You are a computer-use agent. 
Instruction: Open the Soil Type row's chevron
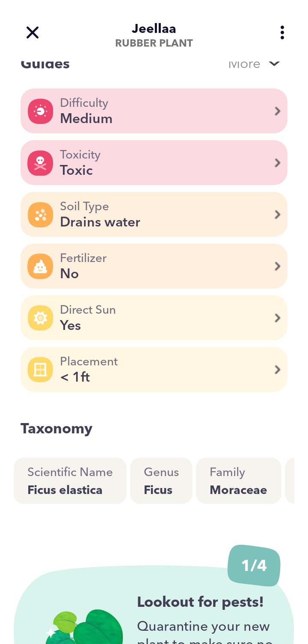pos(278,215)
